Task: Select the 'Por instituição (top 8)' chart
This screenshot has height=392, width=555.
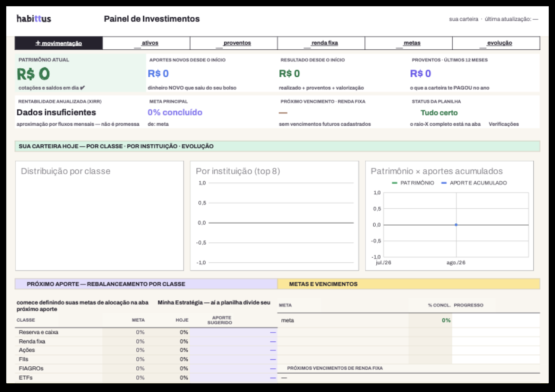Action: (x=274, y=216)
